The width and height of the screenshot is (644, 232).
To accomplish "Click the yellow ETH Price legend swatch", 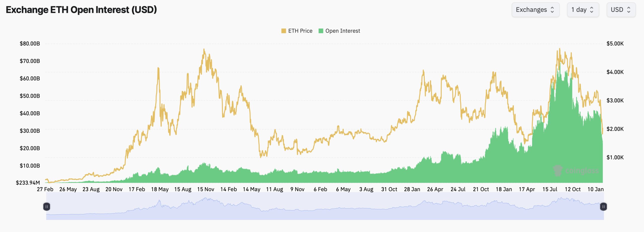I will pyautogui.click(x=284, y=31).
